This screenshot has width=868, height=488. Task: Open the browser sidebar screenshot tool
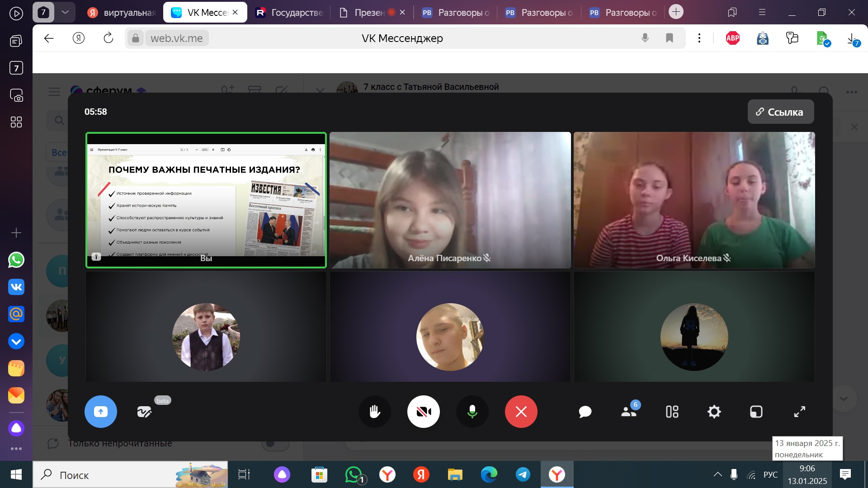(16, 95)
